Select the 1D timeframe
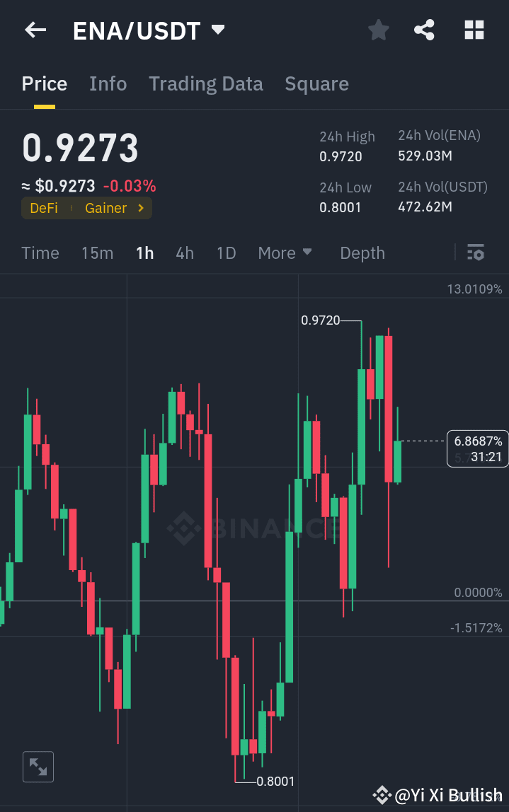Image resolution: width=509 pixels, height=812 pixels. pos(226,253)
